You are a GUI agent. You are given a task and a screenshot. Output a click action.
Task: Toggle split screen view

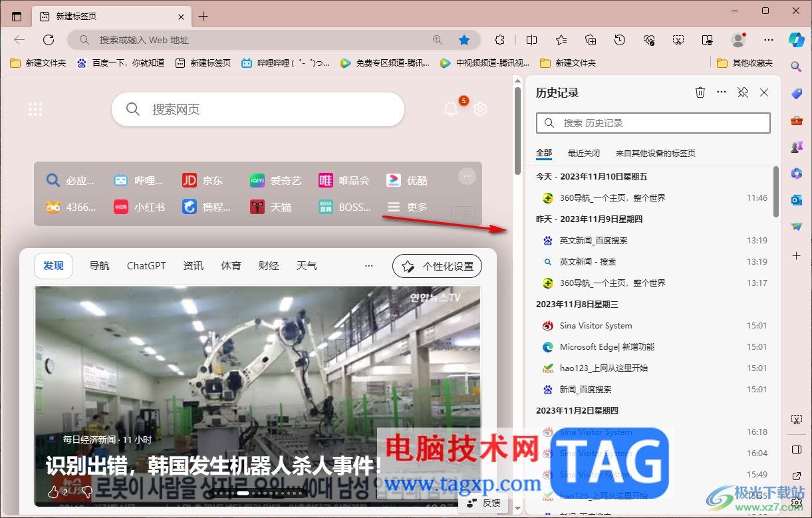pos(530,40)
